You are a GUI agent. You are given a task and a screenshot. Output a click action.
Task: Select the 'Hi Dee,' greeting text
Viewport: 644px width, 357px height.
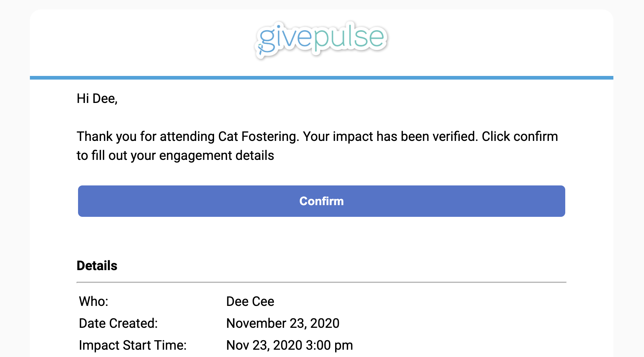tap(97, 99)
